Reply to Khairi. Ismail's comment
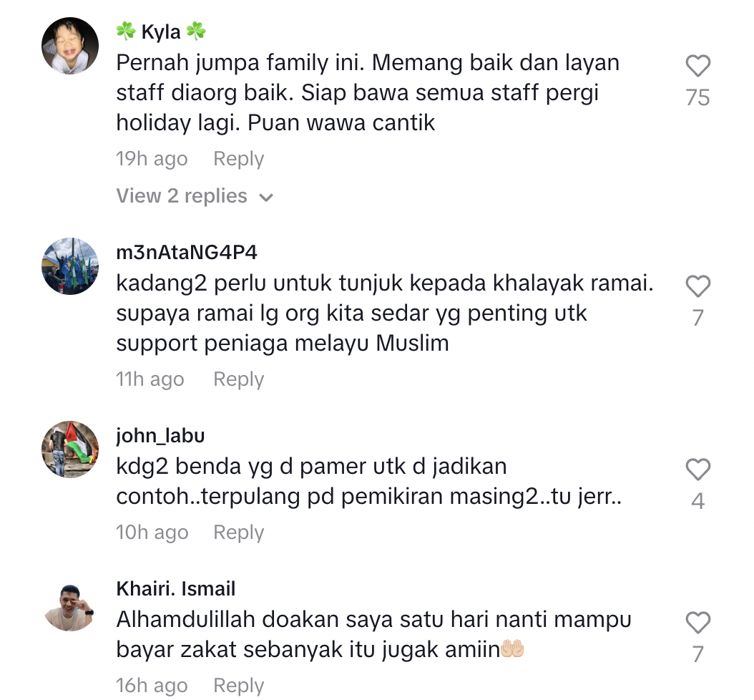This screenshot has height=700, width=754. point(238,686)
